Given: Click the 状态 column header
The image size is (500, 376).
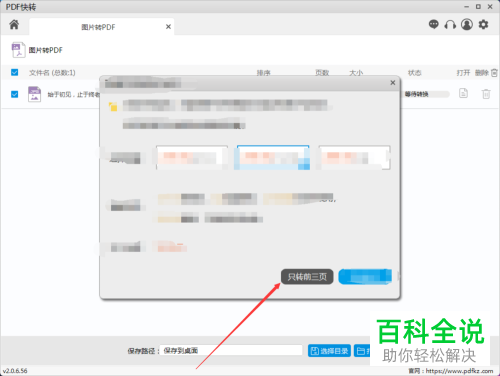Looking at the screenshot, I should tap(414, 73).
